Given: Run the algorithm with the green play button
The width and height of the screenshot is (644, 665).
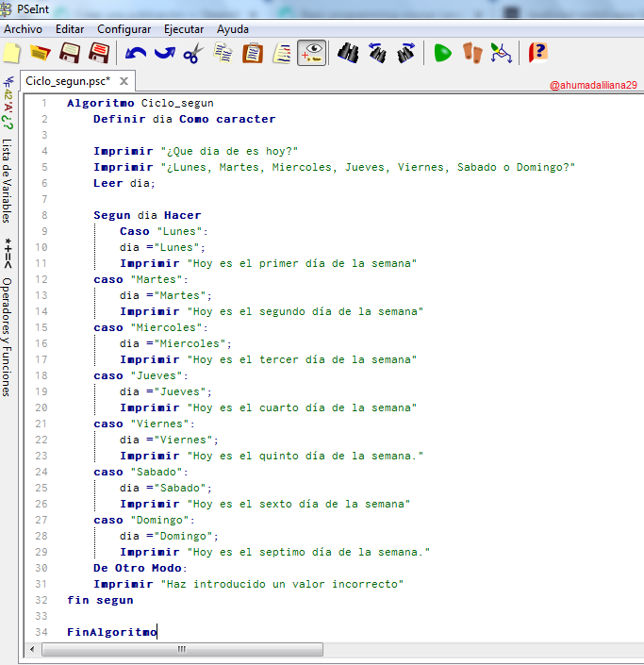Looking at the screenshot, I should coord(442,54).
